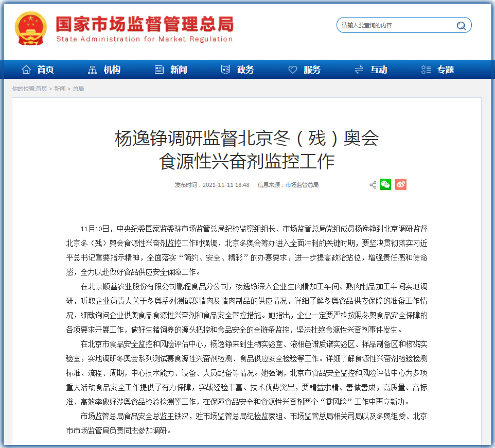Screen dimensions: 495x448
Task: Click the search magnifier icon
Action: (461, 26)
